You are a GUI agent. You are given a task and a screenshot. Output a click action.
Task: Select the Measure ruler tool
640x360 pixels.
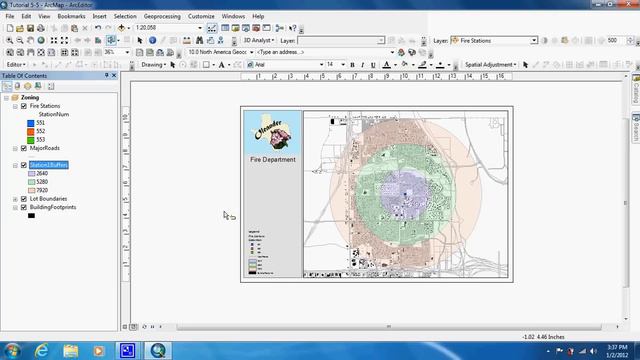click(x=187, y=40)
